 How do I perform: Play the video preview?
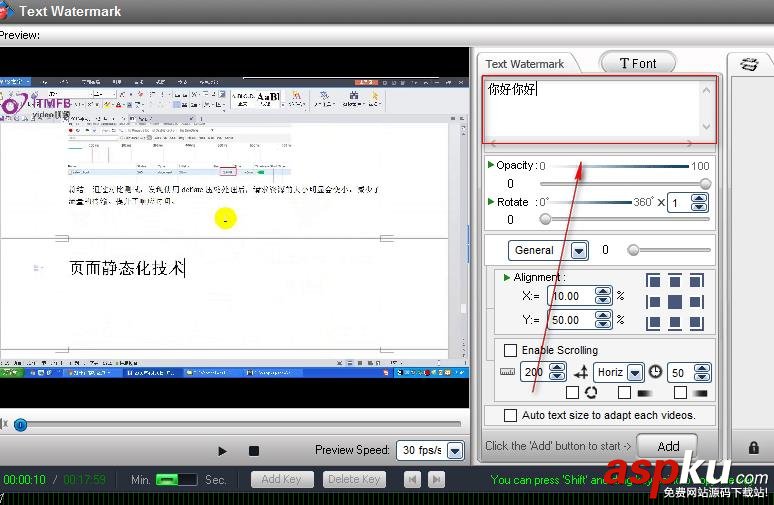(x=222, y=451)
